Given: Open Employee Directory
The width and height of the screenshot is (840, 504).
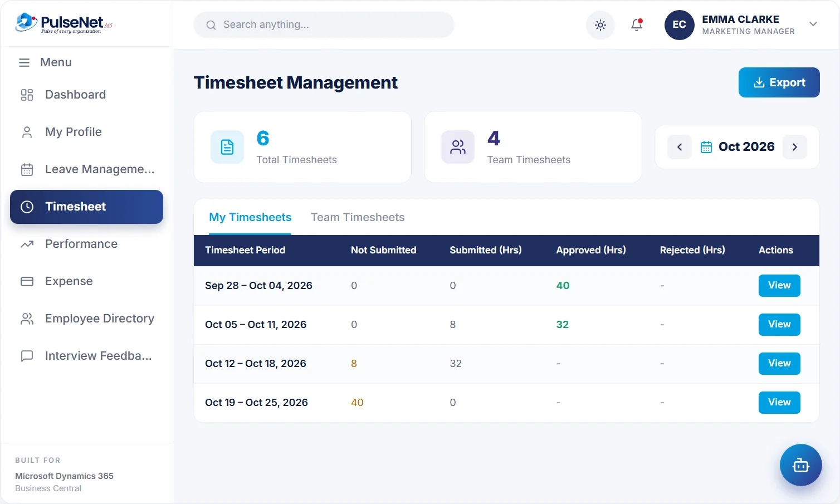Looking at the screenshot, I should [x=86, y=319].
